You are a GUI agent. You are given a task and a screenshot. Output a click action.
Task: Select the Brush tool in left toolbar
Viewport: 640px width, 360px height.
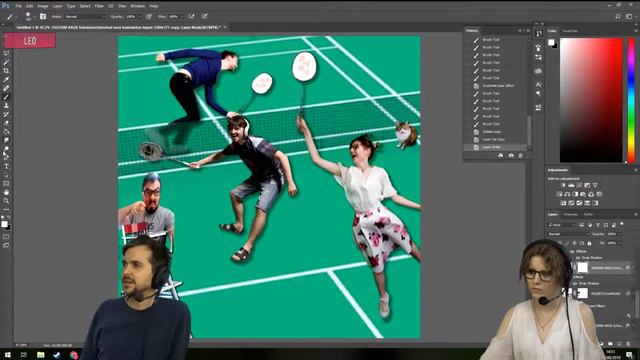click(x=6, y=97)
